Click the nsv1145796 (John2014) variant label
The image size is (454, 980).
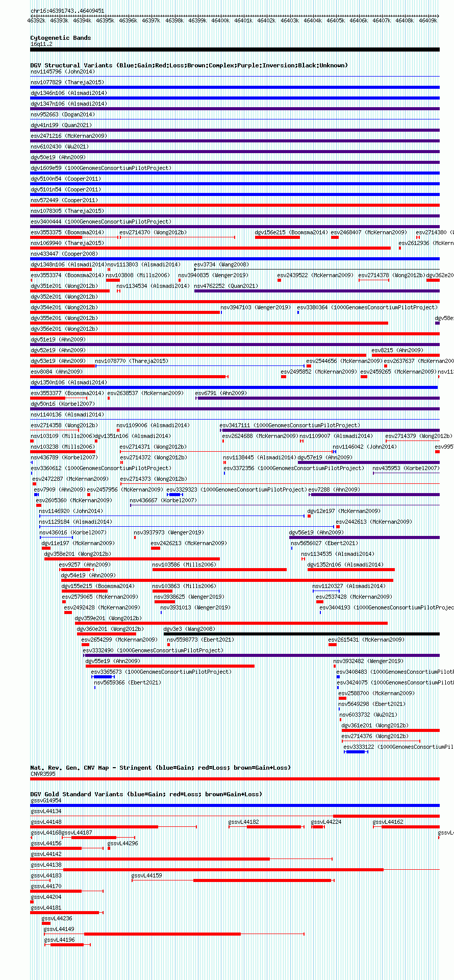coord(62,71)
